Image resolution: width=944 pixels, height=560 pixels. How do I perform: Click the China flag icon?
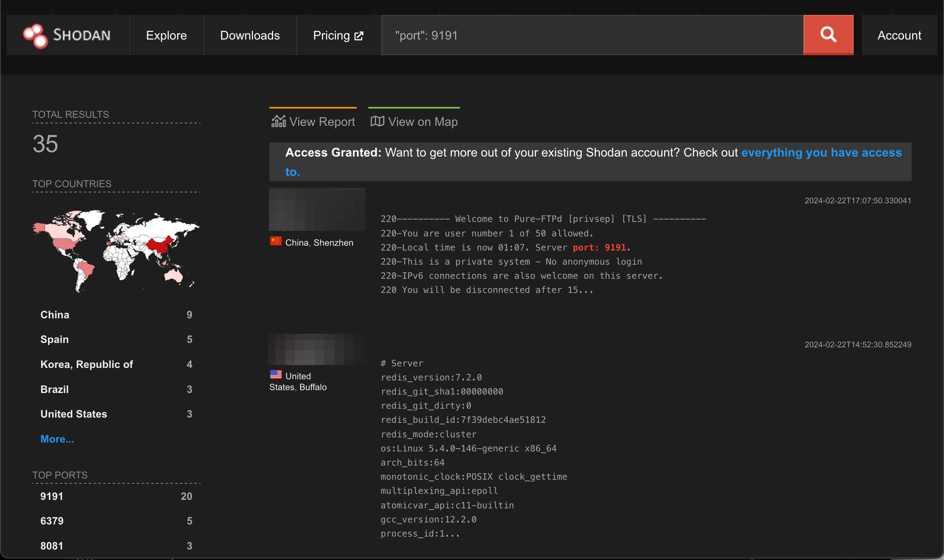(x=276, y=241)
